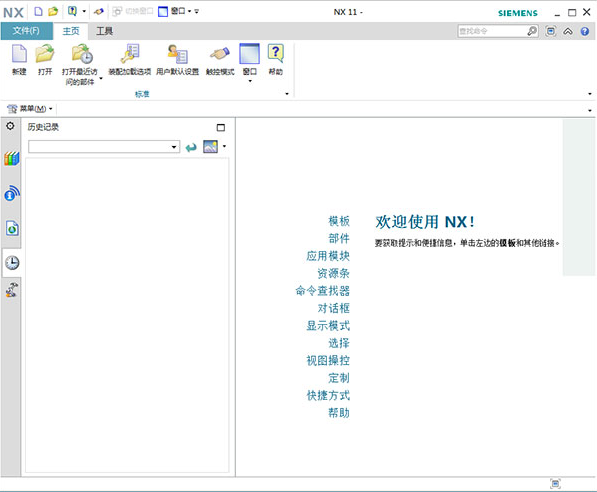Screen dimensions: 597x492
Task: Open the Web Browser resource tab
Action: [x=12, y=228]
